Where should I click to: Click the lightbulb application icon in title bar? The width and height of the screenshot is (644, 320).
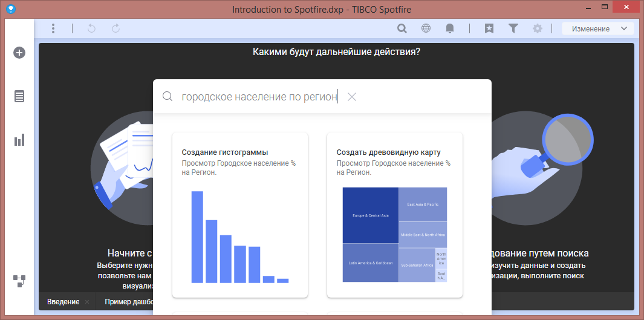point(11,9)
